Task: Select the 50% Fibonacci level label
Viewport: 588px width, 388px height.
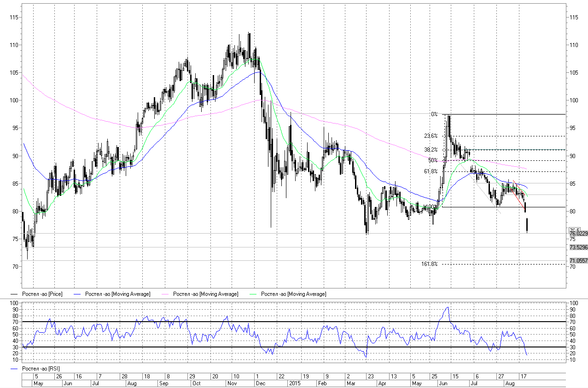Action: pos(432,160)
